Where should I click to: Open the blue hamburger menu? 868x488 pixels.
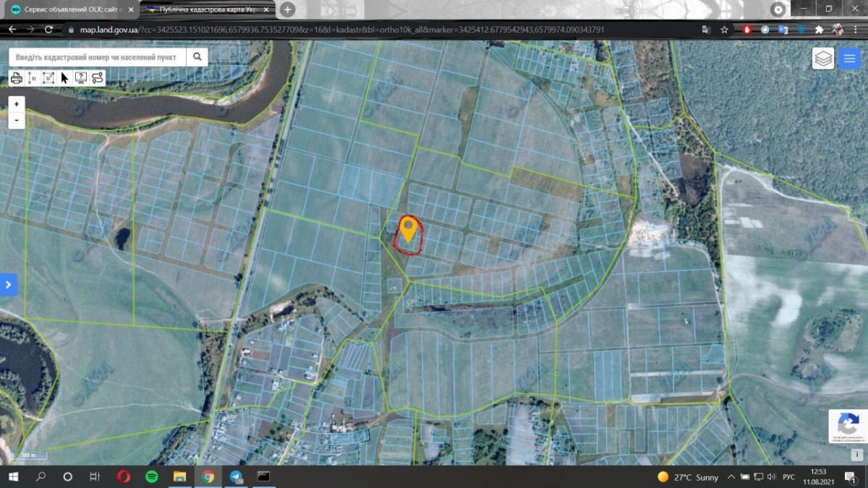tap(849, 59)
